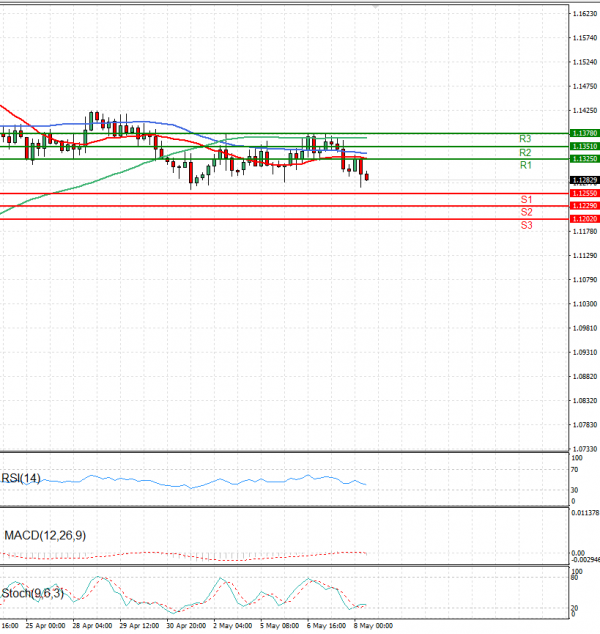Click the 1.16230 price axis value
This screenshot has height=634, width=600.
pyautogui.click(x=585, y=14)
